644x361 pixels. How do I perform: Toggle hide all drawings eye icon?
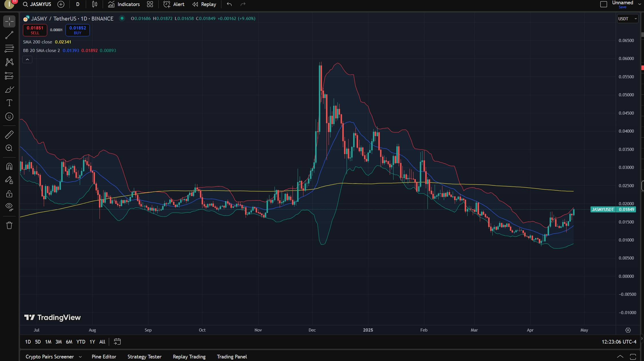click(x=9, y=207)
